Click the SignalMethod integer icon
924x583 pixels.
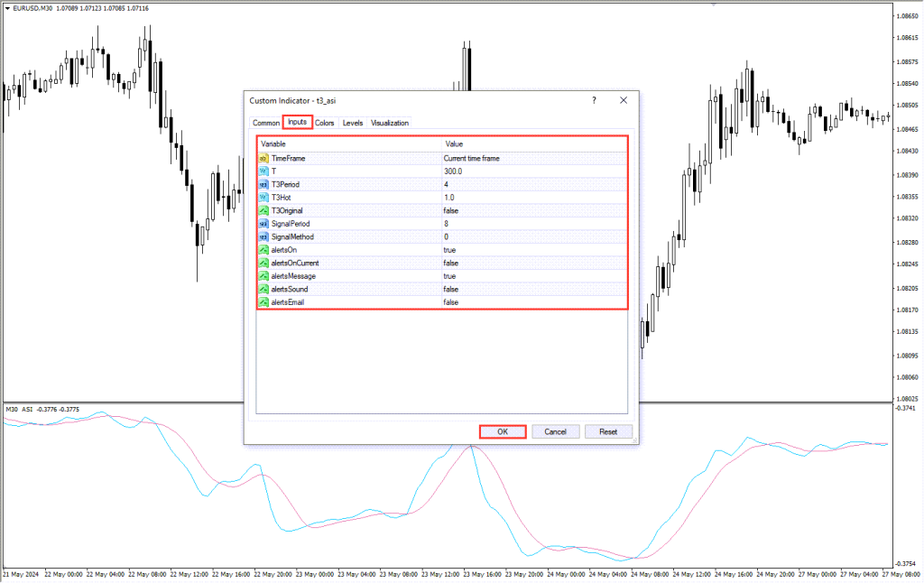(263, 237)
